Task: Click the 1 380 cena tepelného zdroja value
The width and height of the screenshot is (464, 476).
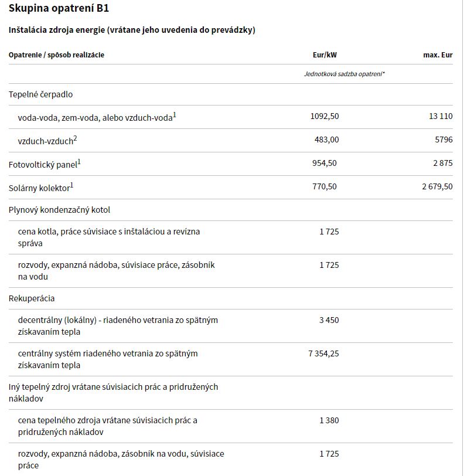Action: pos(329,420)
